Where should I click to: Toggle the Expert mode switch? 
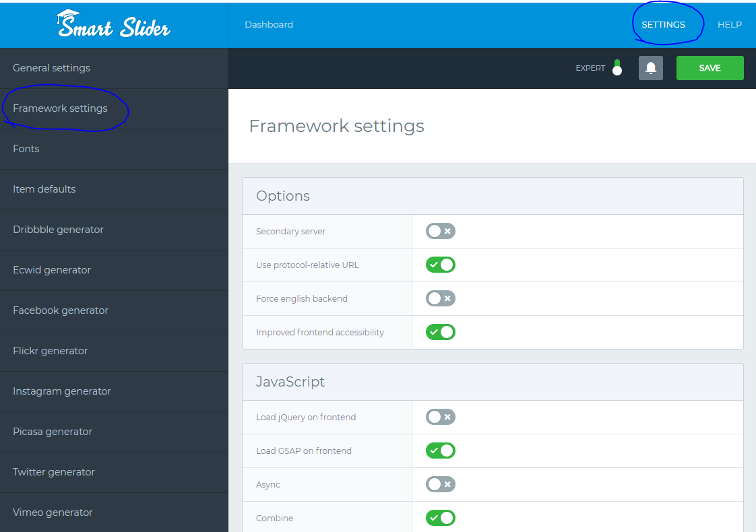point(617,68)
